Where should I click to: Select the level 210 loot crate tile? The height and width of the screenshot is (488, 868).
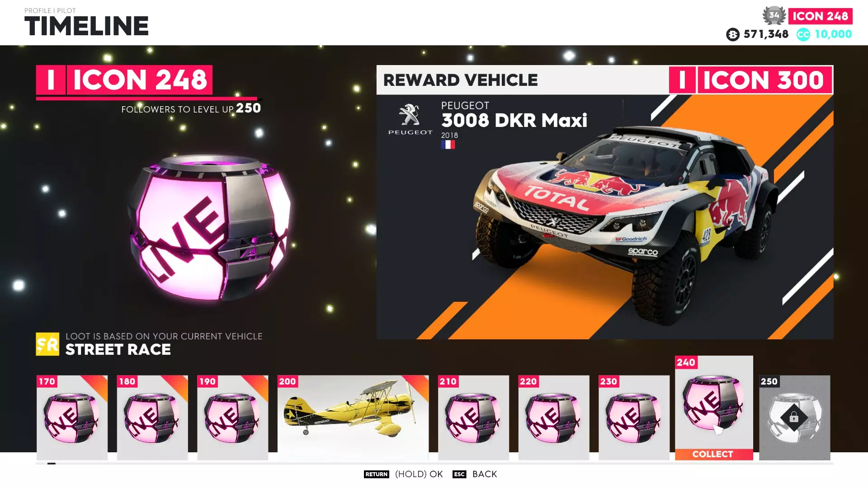coord(473,418)
